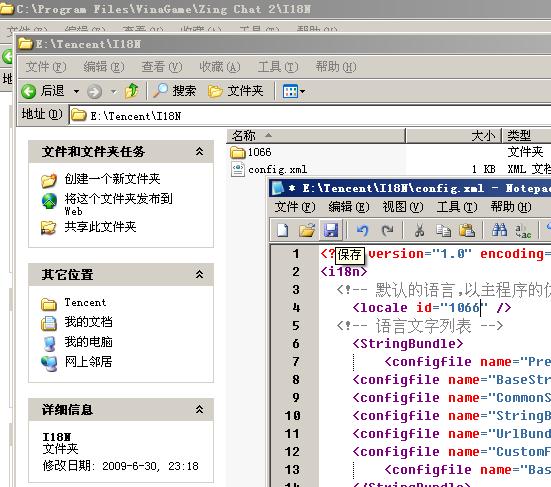Collapse the 其它位置 panel
This screenshot has width=551, height=487.
(199, 274)
